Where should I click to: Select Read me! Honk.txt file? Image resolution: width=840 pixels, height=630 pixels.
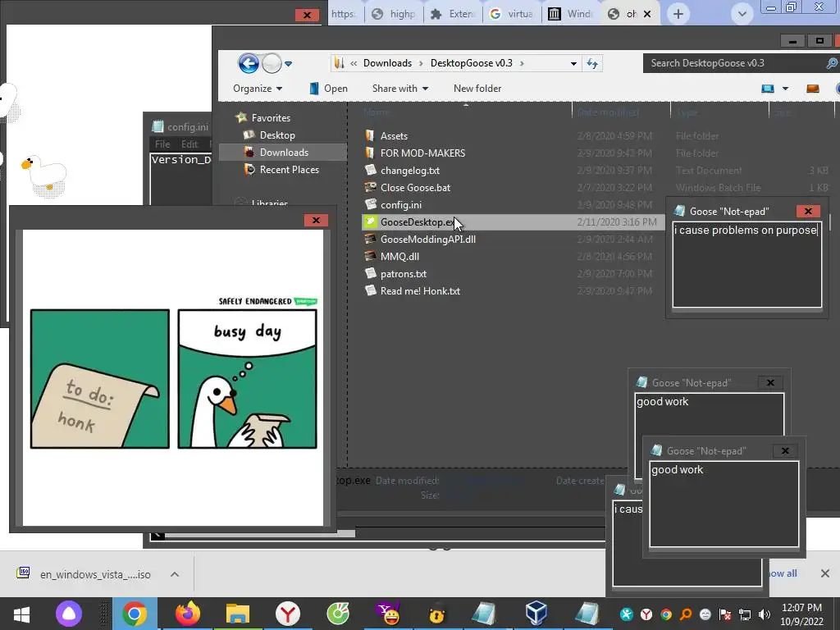point(420,291)
